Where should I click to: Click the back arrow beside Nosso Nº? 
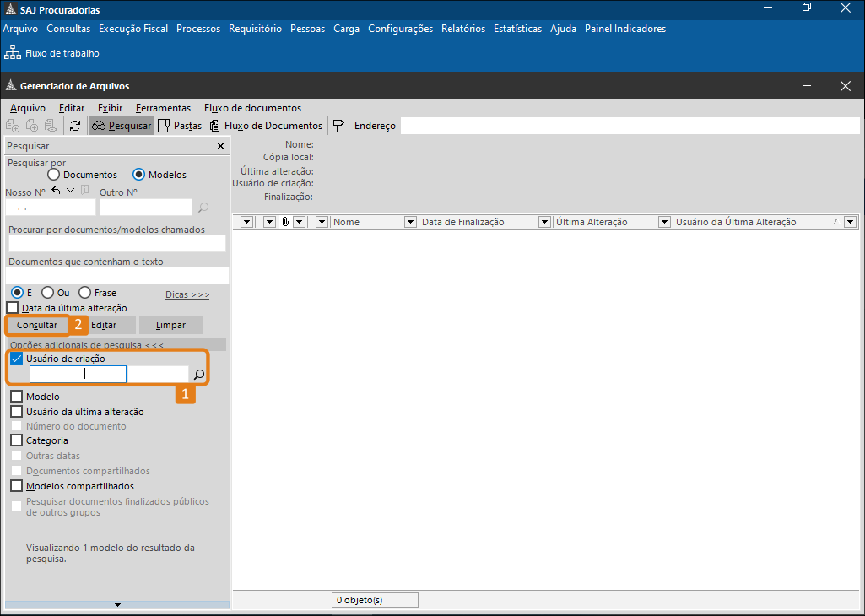57,191
